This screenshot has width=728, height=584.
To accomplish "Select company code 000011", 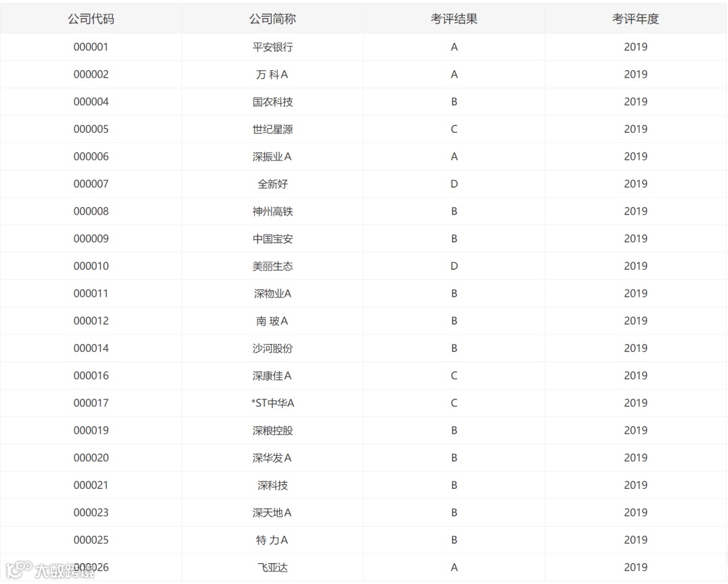I will pyautogui.click(x=91, y=293).
